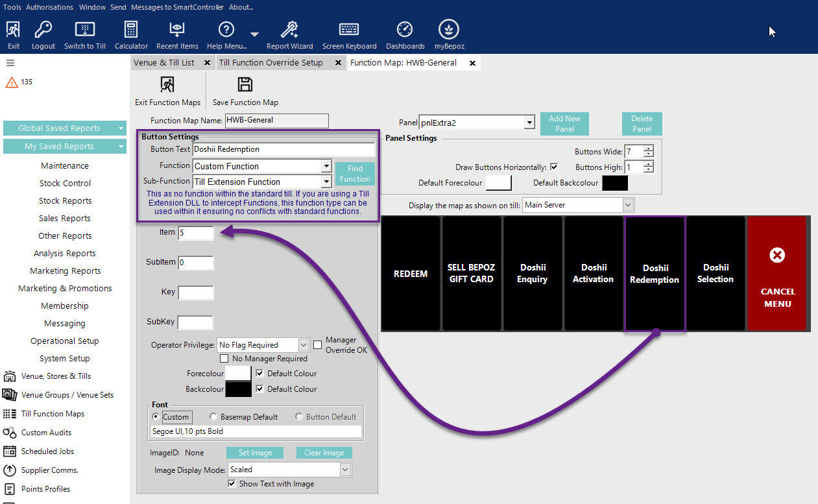The height and width of the screenshot is (504, 818).
Task: Click Exit Function Maps icon
Action: click(x=167, y=85)
